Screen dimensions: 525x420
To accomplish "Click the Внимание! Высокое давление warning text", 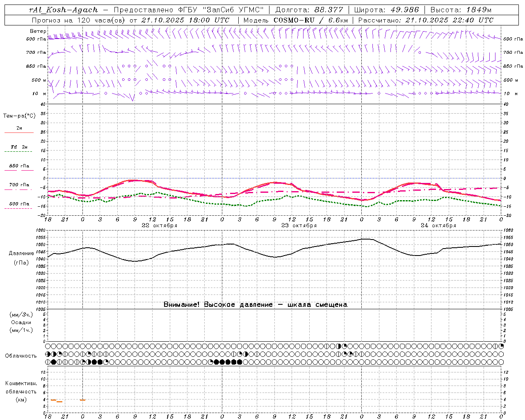I will [x=256, y=305].
